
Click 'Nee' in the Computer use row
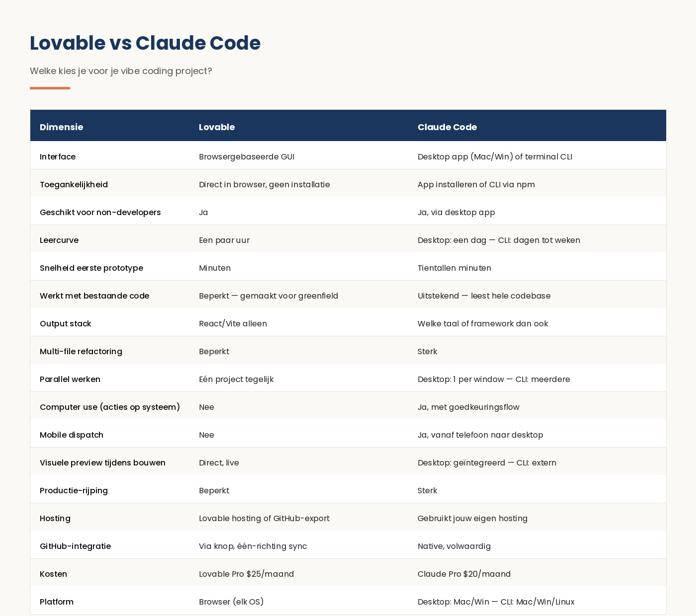[206, 407]
